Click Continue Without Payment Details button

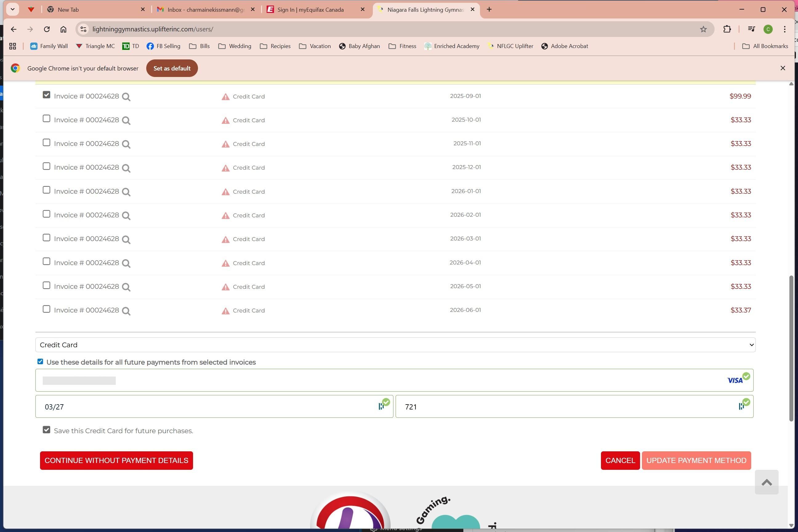(x=116, y=460)
